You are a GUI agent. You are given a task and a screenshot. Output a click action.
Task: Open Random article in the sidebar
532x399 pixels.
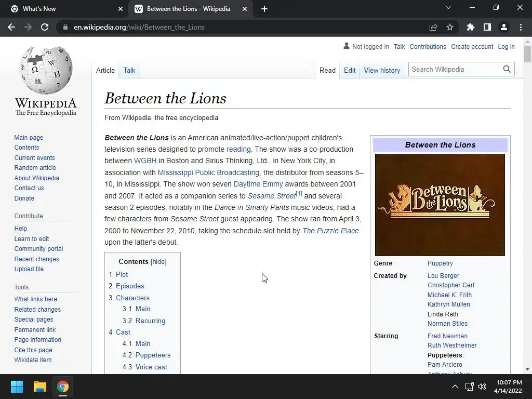35,168
